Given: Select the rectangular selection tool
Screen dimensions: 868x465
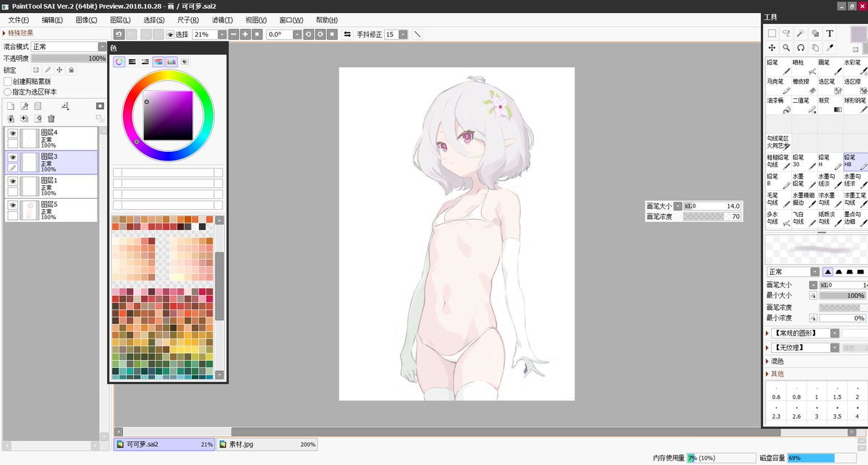Looking at the screenshot, I should coord(772,33).
